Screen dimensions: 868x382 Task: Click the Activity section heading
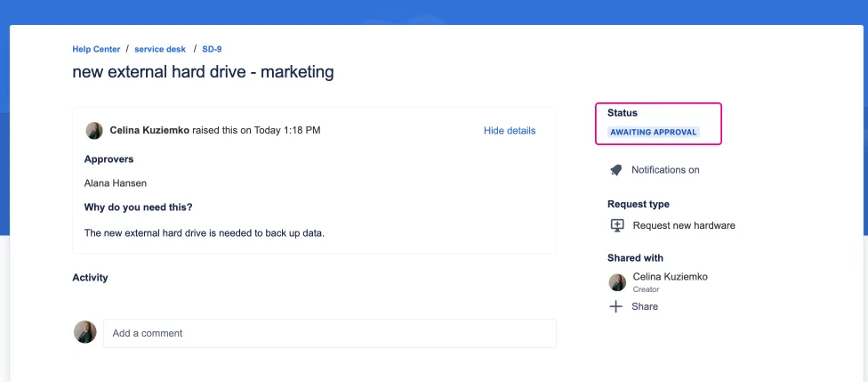coord(90,278)
